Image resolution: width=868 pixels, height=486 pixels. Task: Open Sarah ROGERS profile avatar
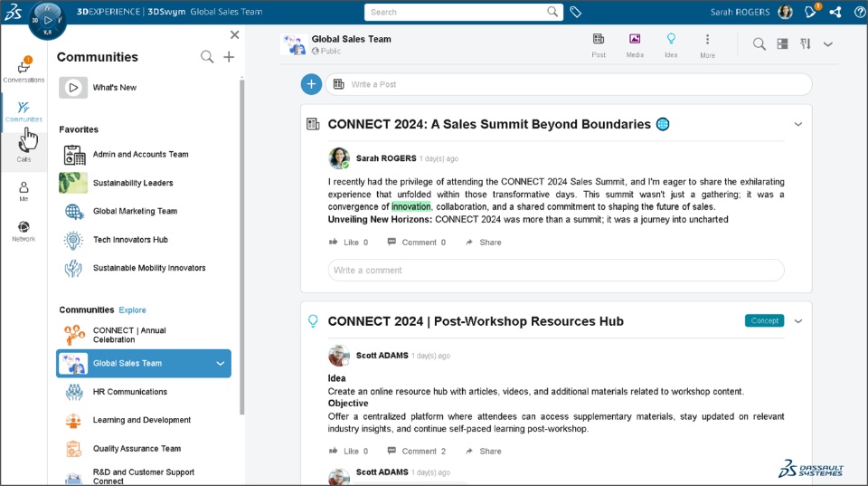(x=785, y=12)
